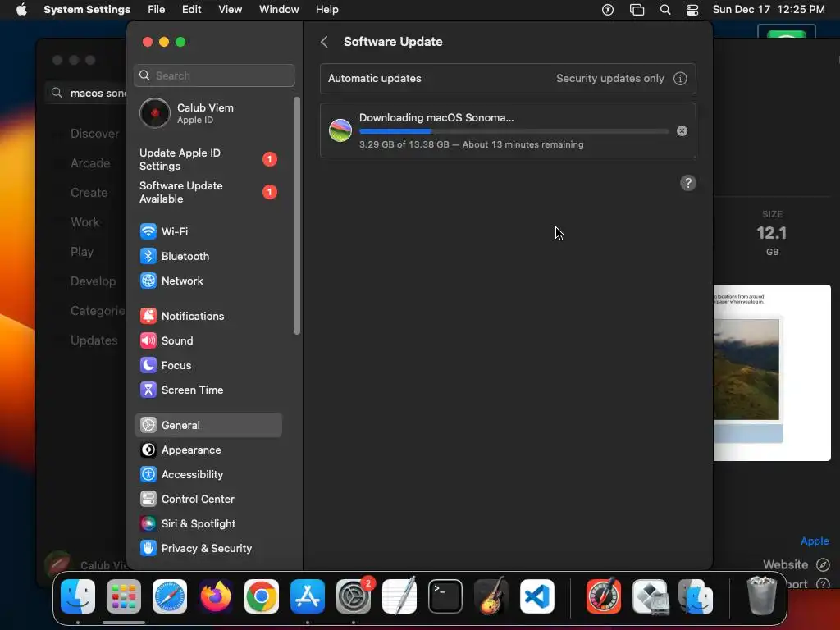Click the Automatic updates info icon
The width and height of the screenshot is (840, 630).
[x=680, y=79]
